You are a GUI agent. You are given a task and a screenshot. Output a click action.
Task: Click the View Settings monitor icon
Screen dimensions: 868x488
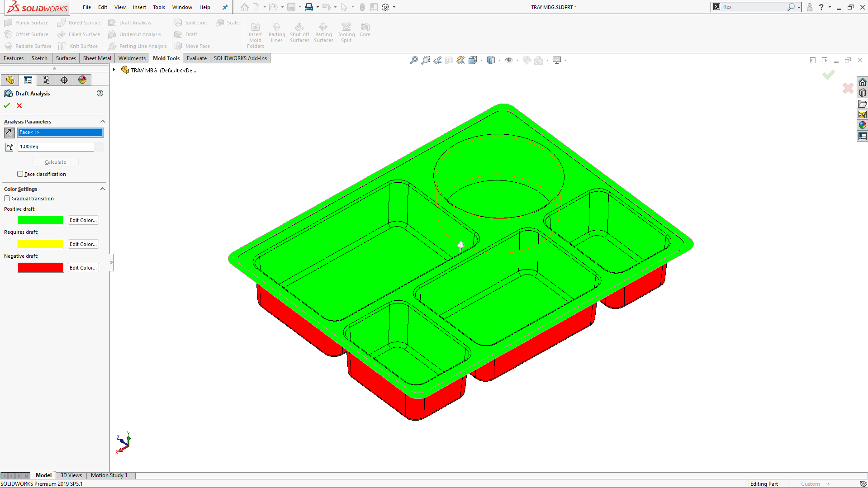pos(557,60)
